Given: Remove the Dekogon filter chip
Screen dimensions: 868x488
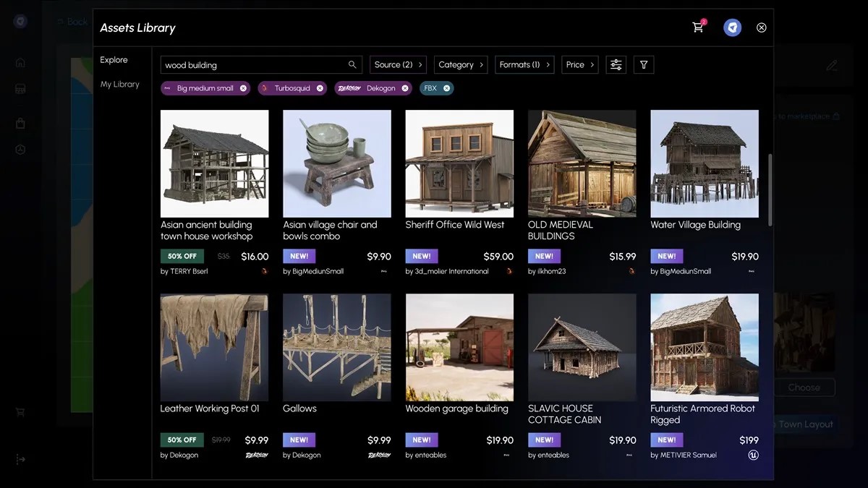Looking at the screenshot, I should coord(405,88).
